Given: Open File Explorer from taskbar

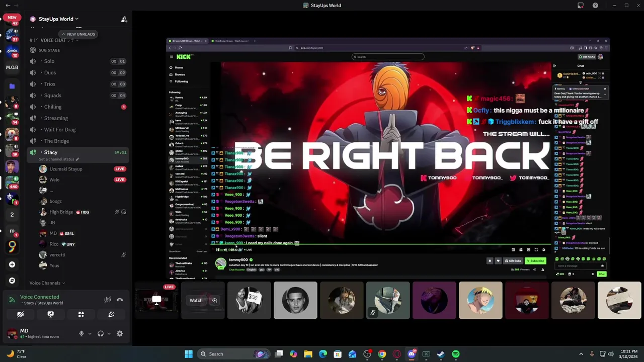Looking at the screenshot, I should point(308,354).
